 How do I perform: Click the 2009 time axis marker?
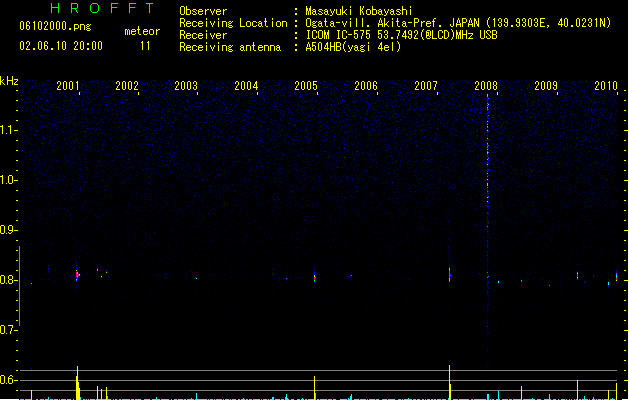pos(546,85)
